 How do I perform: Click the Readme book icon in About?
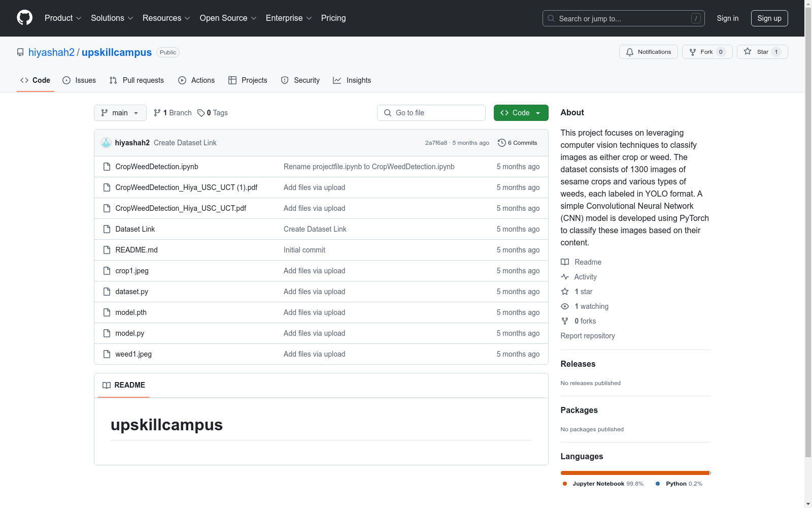pos(565,262)
